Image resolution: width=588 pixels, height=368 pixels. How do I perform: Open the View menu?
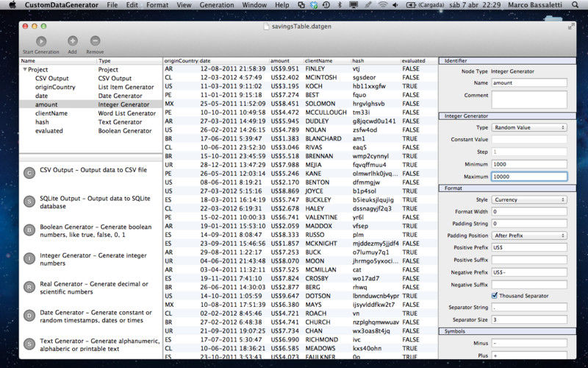coord(184,5)
